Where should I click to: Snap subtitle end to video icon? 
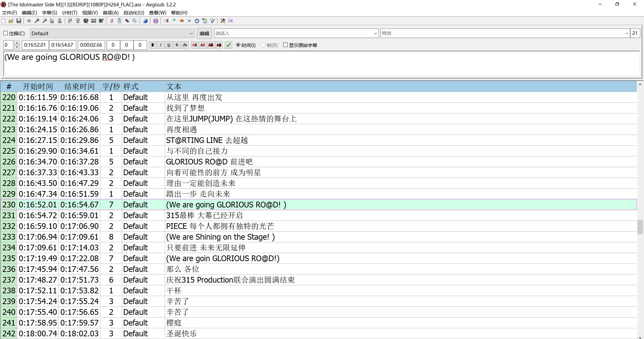click(x=78, y=21)
